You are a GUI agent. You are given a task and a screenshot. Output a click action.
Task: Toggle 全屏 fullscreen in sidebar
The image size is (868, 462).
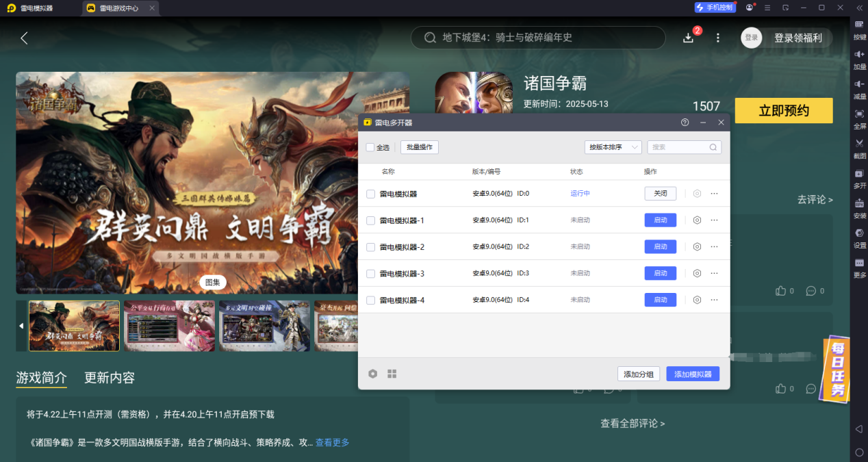coord(859,118)
